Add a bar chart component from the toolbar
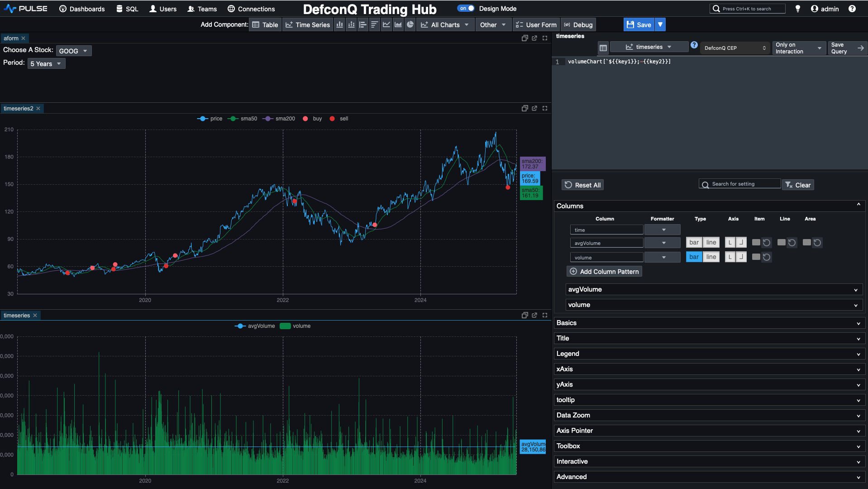This screenshot has height=489, width=868. click(x=339, y=25)
